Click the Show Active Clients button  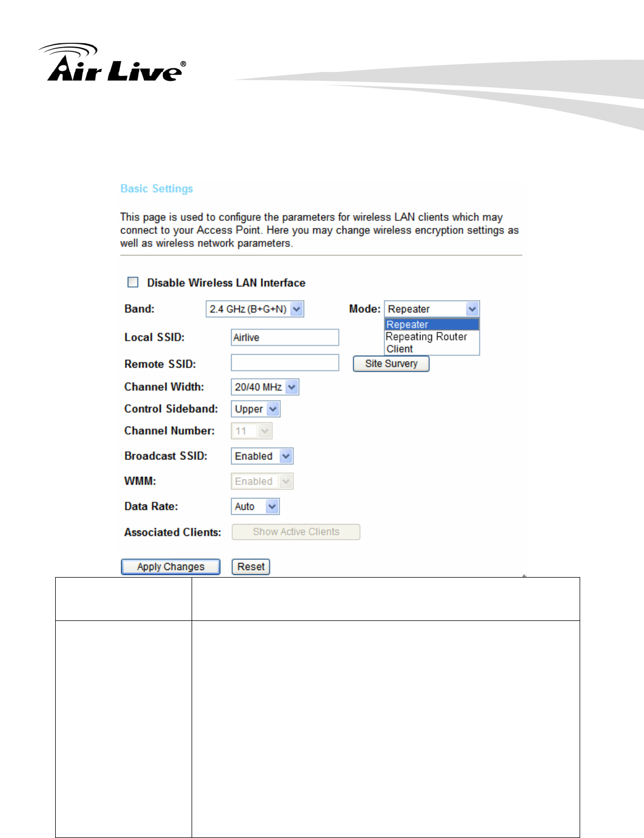point(296,532)
